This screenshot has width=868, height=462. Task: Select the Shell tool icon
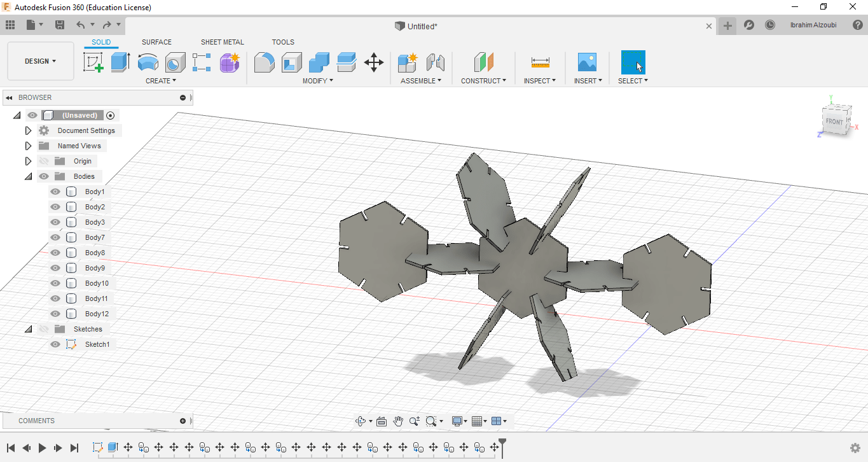[292, 62]
